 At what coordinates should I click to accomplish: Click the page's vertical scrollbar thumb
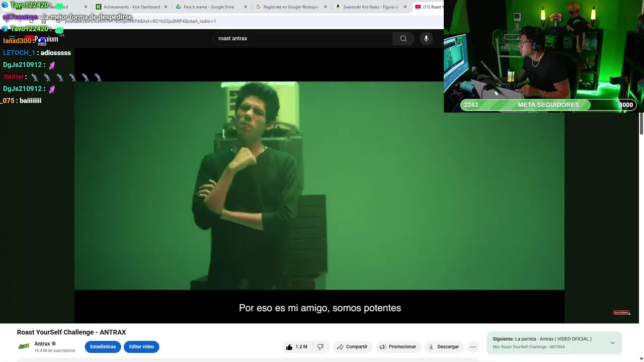click(641, 123)
